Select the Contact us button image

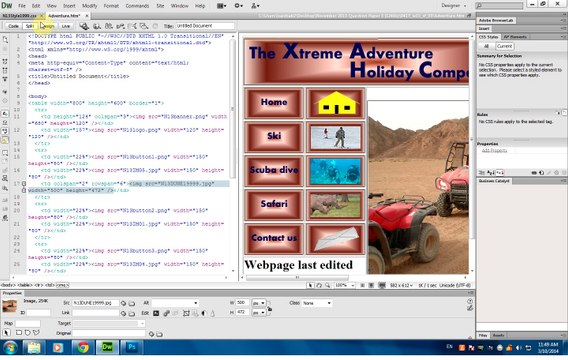click(274, 239)
